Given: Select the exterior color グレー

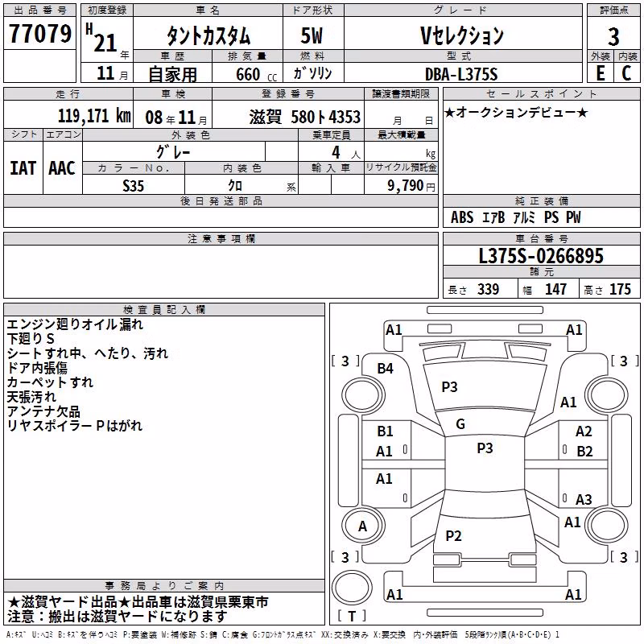Looking at the screenshot, I should 173,152.
